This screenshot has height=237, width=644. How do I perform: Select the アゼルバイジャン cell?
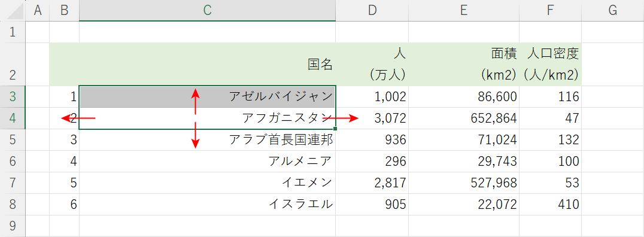pos(208,97)
